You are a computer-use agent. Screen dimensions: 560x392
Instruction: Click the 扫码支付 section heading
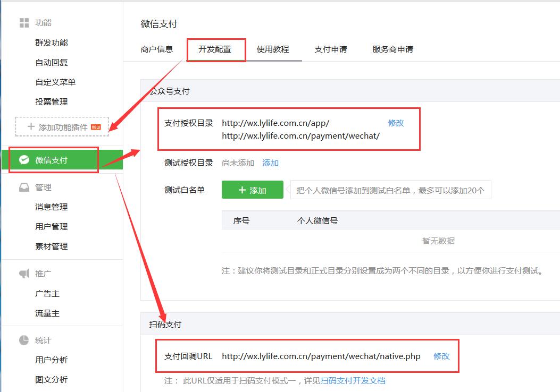pos(165,324)
